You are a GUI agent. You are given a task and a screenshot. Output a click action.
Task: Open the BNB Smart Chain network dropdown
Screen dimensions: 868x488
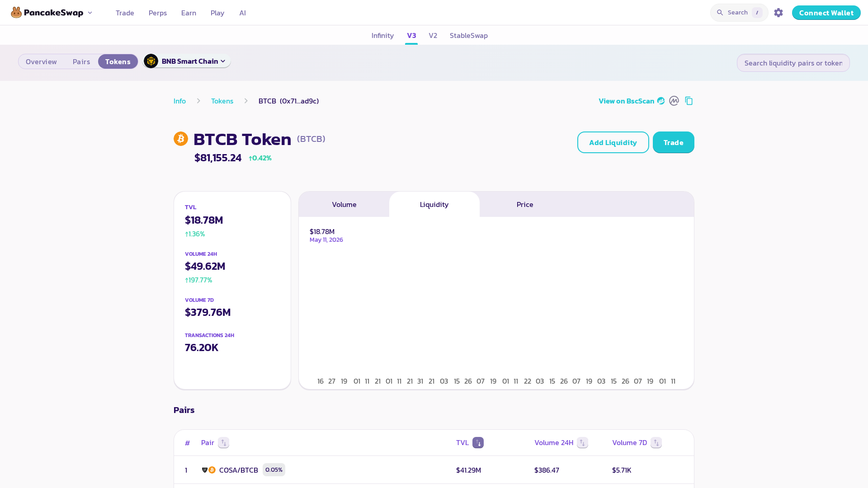coord(187,61)
